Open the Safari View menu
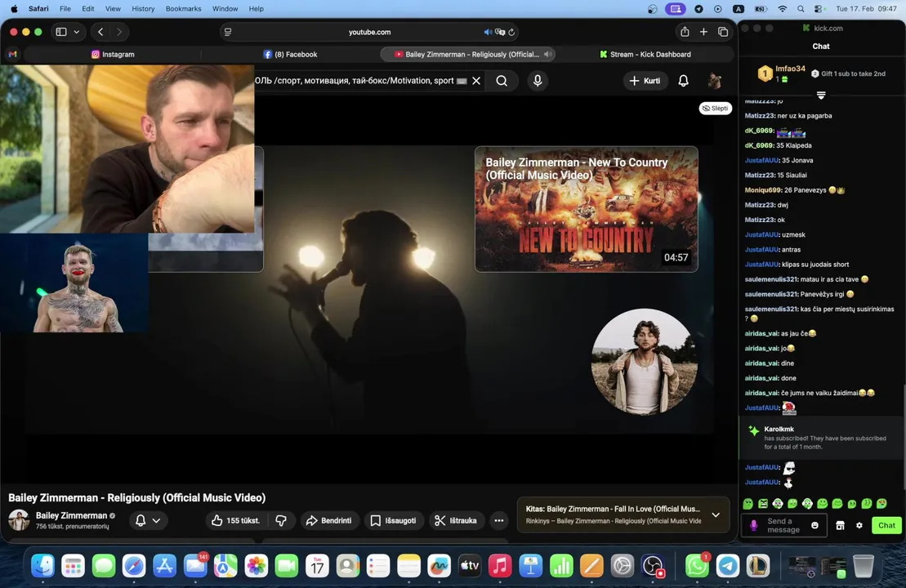Screen dimensions: 906x588 tap(113, 9)
